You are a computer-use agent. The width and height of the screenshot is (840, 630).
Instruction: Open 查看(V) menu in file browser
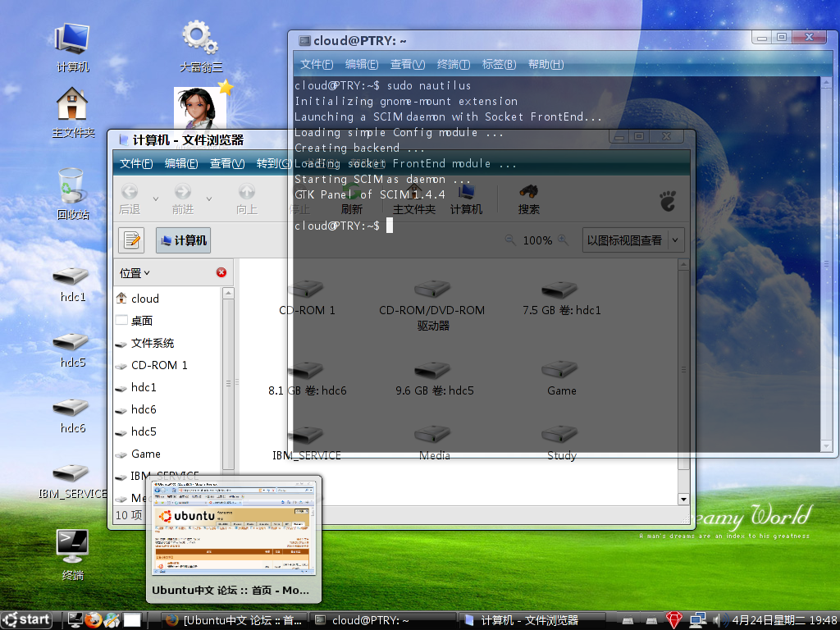pos(227,163)
